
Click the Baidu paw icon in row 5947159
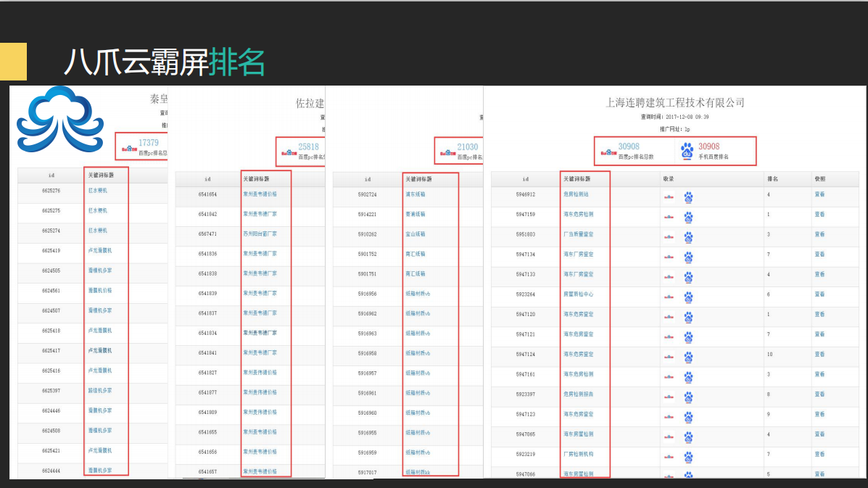pyautogui.click(x=688, y=217)
